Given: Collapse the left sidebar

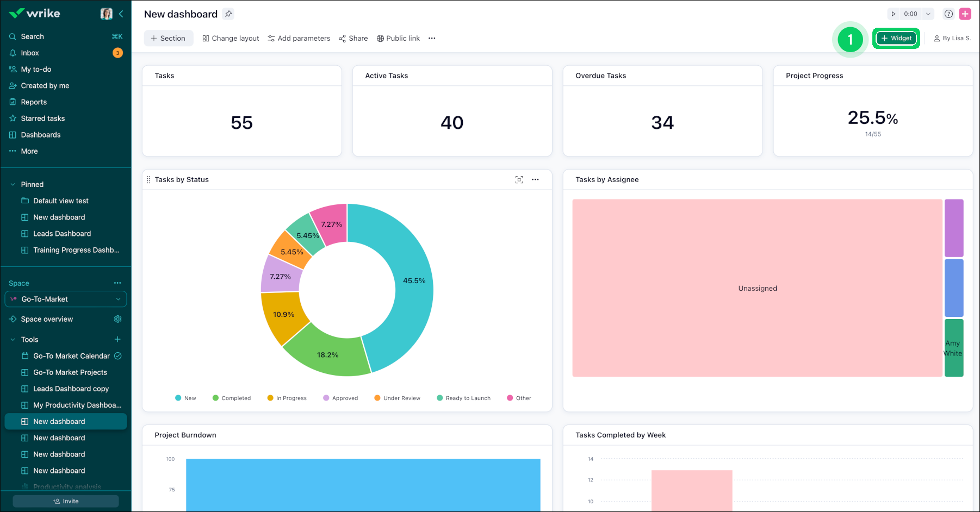Looking at the screenshot, I should coord(121,14).
